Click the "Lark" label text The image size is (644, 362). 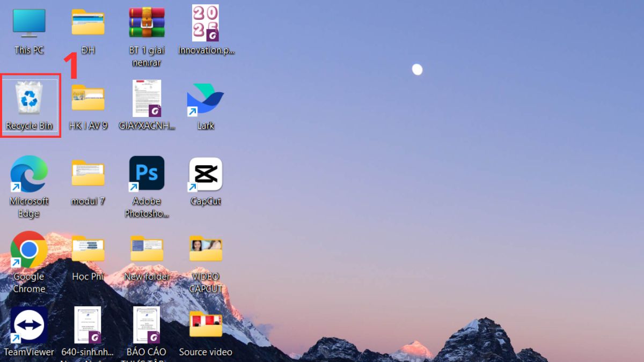click(x=206, y=126)
